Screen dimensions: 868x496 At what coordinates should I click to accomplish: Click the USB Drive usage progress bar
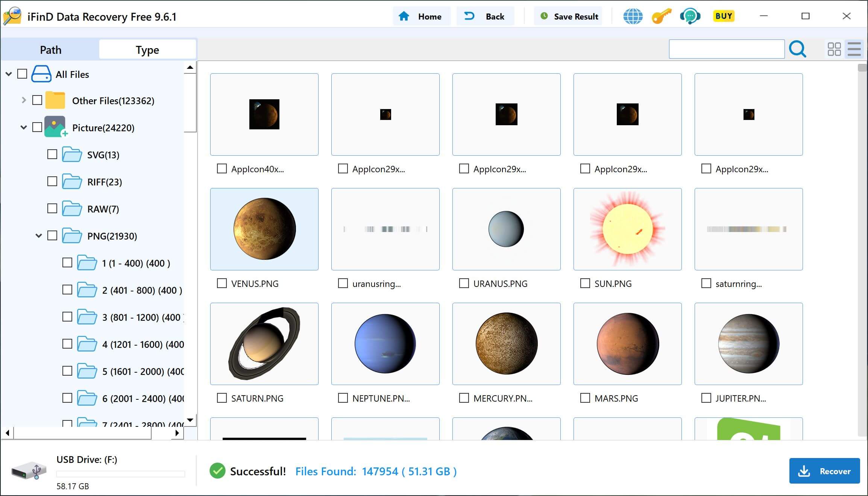pos(120,474)
